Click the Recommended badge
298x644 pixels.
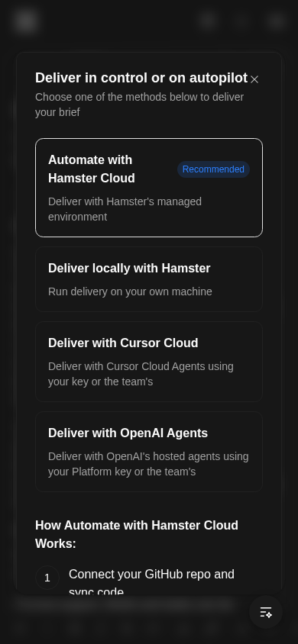point(213,169)
